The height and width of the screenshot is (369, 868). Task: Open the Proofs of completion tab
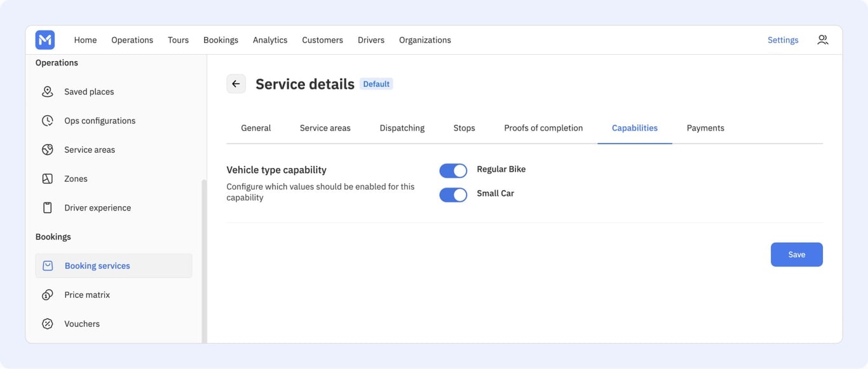[x=543, y=128]
